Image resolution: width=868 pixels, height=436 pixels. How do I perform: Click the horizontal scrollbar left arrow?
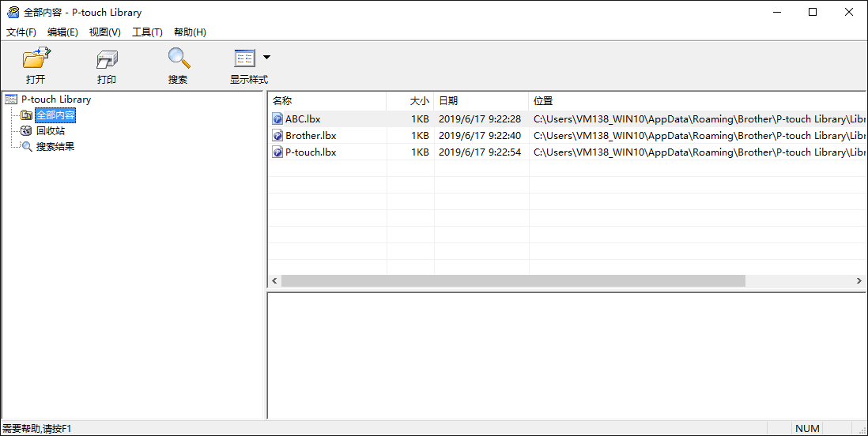[274, 281]
